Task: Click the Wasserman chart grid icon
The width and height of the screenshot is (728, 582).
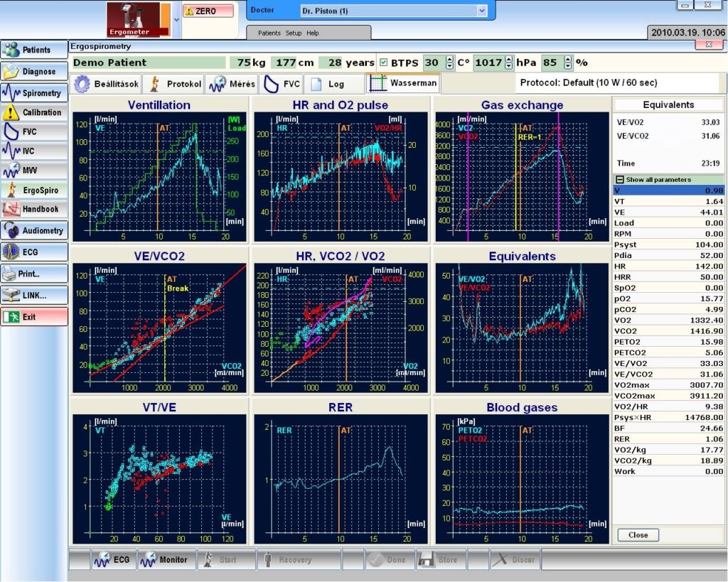Action: click(378, 83)
